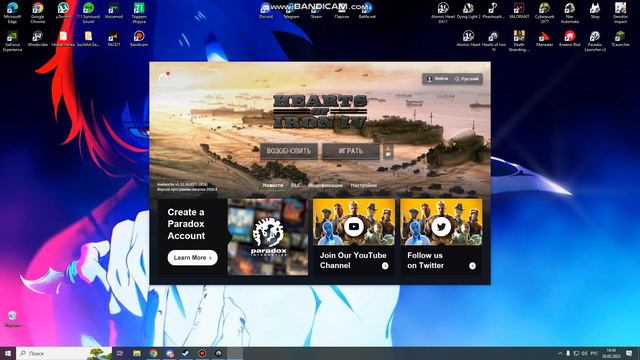This screenshot has width=640, height=360.
Task: Open the TLauncher desktop icon
Action: [x=620, y=39]
